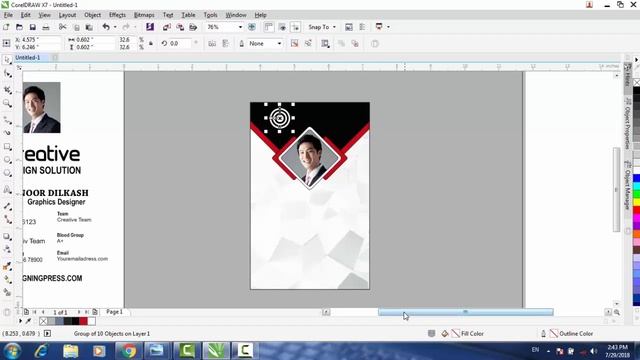Undo the last action with the undo arrow
The height and width of the screenshot is (360, 640).
point(106,27)
